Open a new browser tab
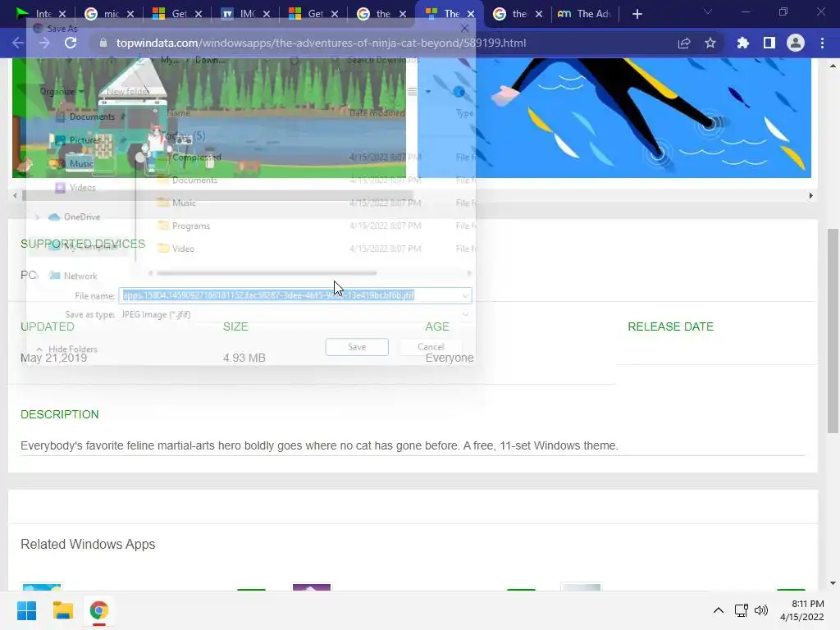840x630 pixels. tap(637, 14)
